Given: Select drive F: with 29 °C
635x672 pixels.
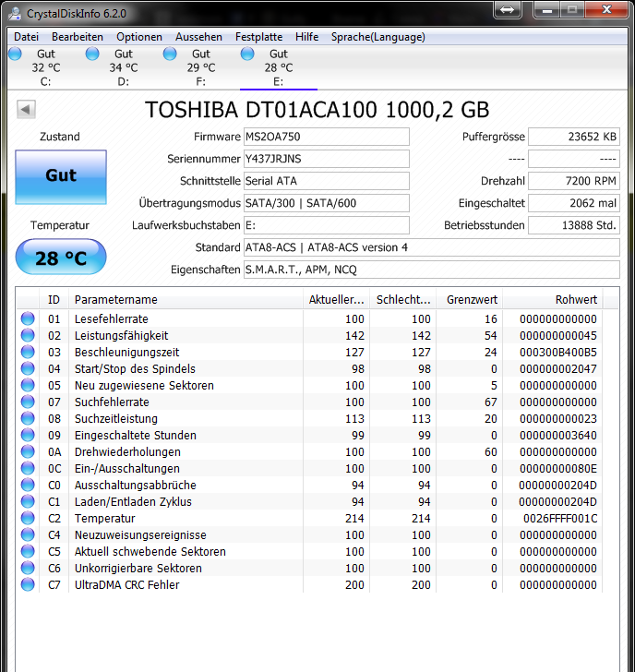Looking at the screenshot, I should coord(201,67).
